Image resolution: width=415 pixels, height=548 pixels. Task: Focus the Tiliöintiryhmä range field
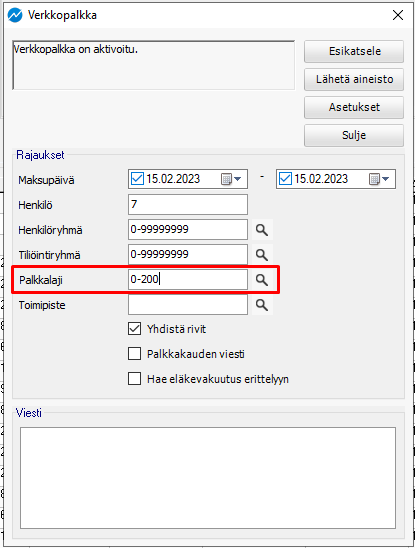coord(188,255)
